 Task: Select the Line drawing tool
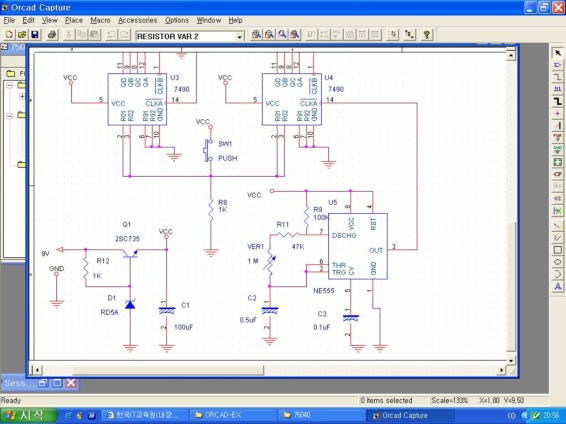pos(558,226)
